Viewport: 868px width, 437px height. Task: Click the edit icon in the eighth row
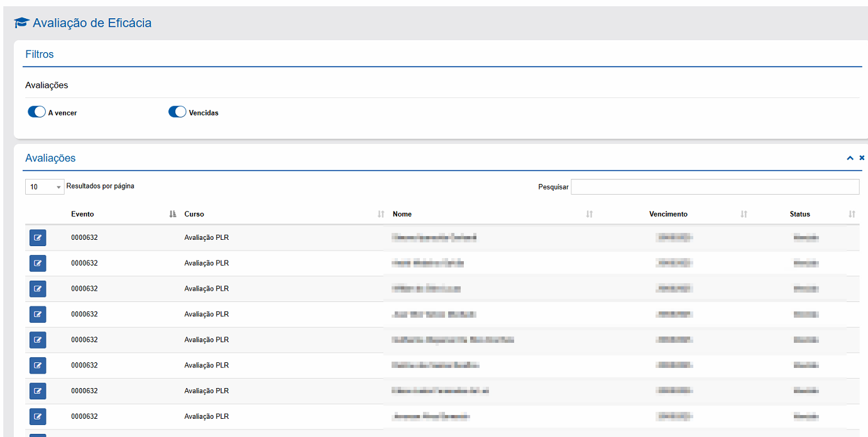click(x=38, y=416)
